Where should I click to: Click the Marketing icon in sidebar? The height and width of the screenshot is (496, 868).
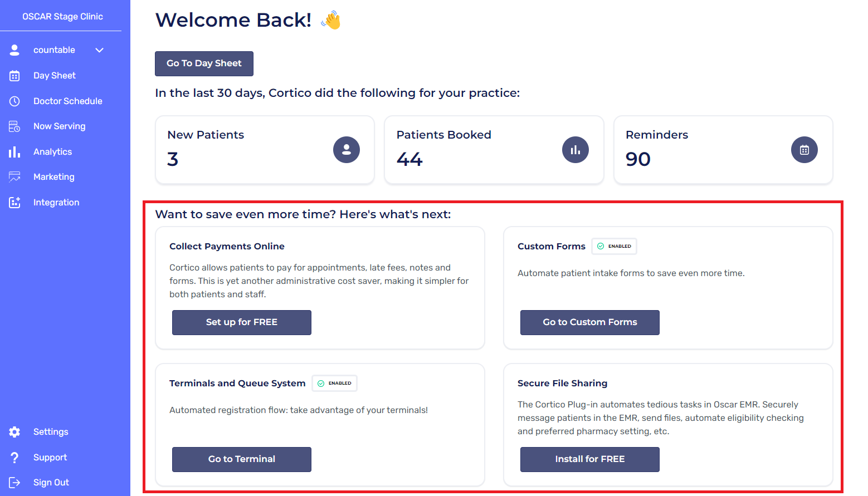coord(14,177)
